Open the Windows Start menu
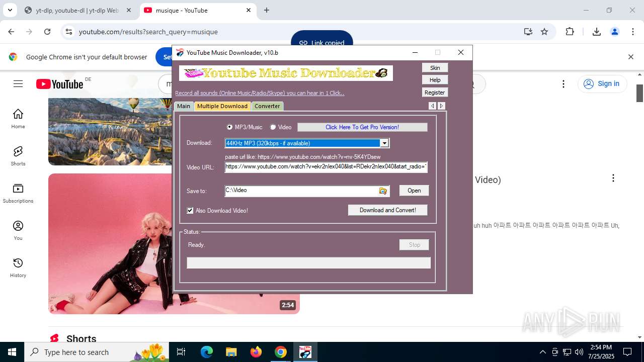The height and width of the screenshot is (362, 644). coord(12,352)
